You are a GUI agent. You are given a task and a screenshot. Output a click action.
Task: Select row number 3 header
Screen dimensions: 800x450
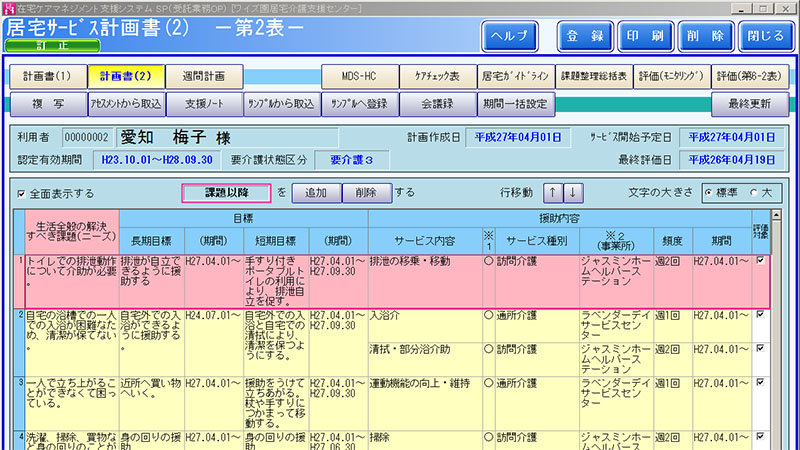[19, 404]
